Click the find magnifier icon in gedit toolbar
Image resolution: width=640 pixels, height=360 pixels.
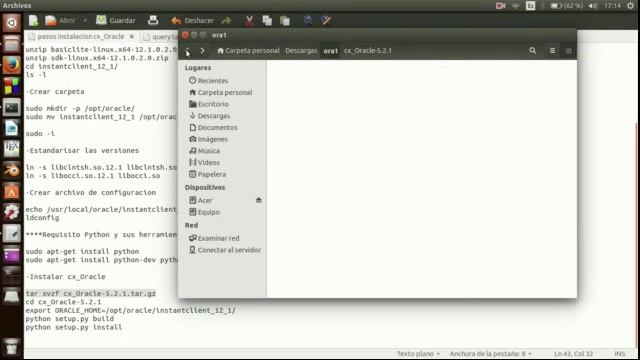pos(308,20)
